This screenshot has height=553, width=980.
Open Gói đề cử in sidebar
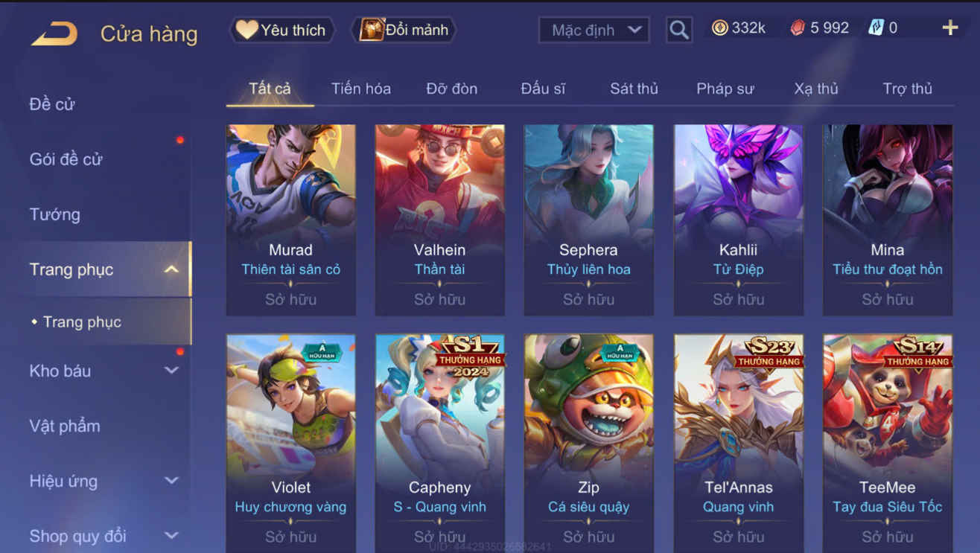click(x=66, y=159)
